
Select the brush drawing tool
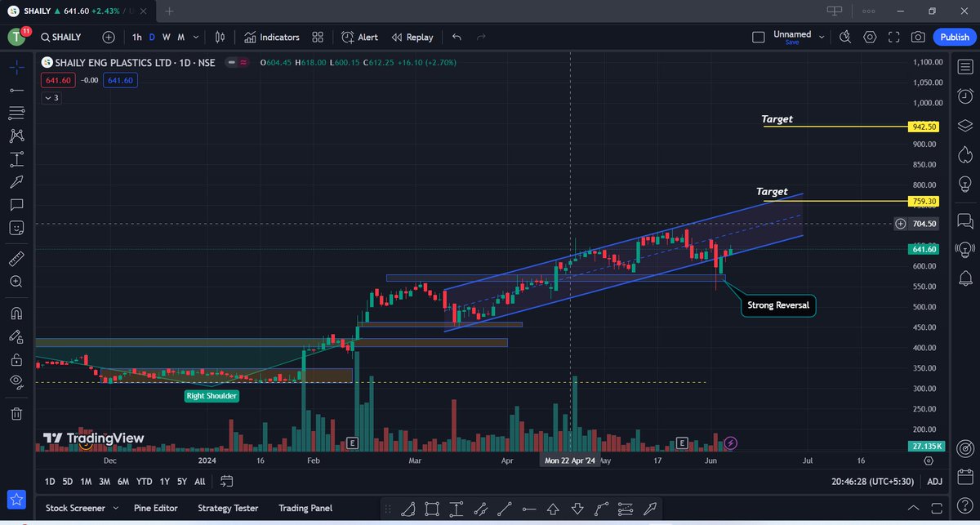coord(16,181)
